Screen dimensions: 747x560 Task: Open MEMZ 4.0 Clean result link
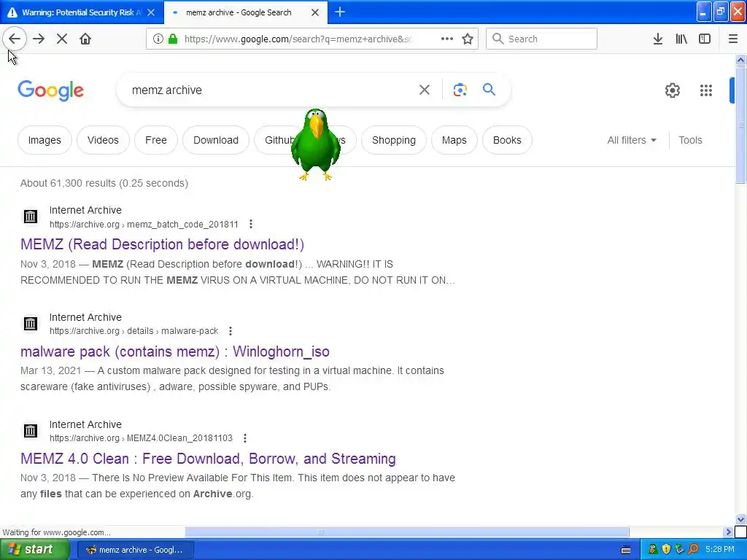coord(208,459)
